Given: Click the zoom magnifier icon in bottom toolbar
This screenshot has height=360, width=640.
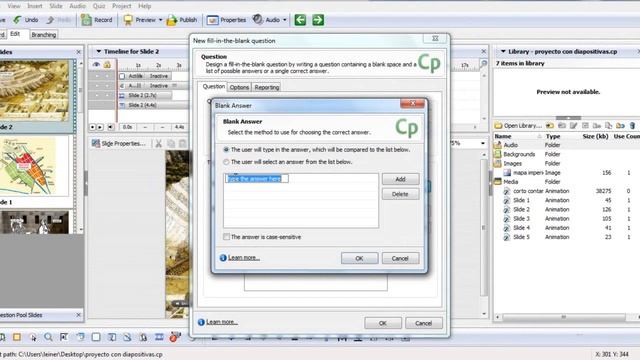Looking at the screenshot, I should point(48,337).
